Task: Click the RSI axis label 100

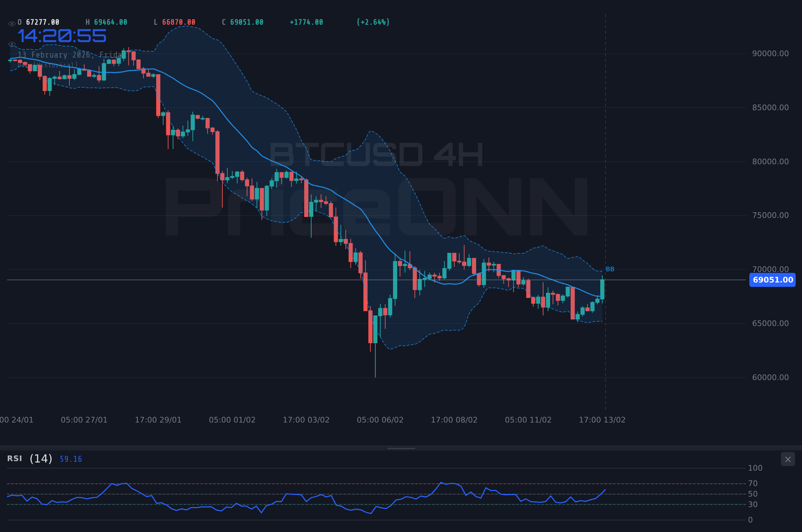Action: (x=755, y=468)
